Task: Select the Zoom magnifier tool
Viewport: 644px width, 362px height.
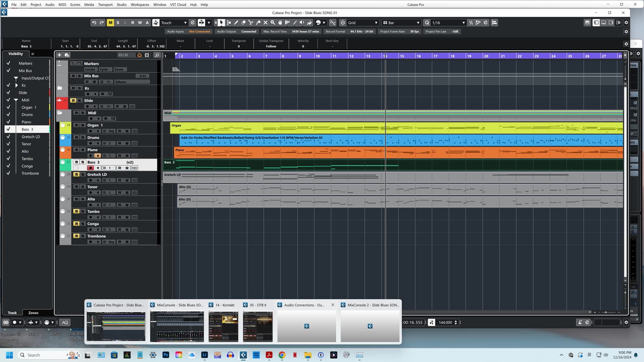Action: point(273,22)
